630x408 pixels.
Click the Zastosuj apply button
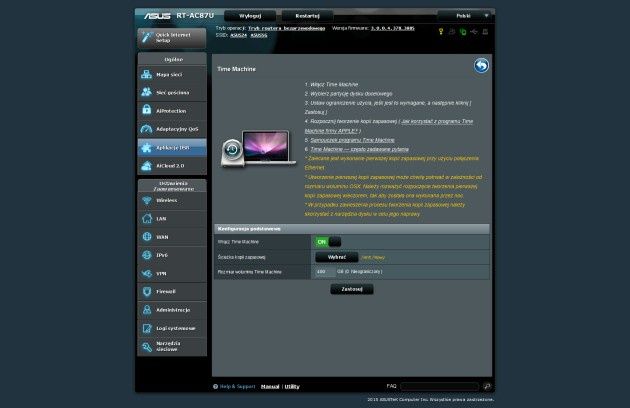point(352,289)
